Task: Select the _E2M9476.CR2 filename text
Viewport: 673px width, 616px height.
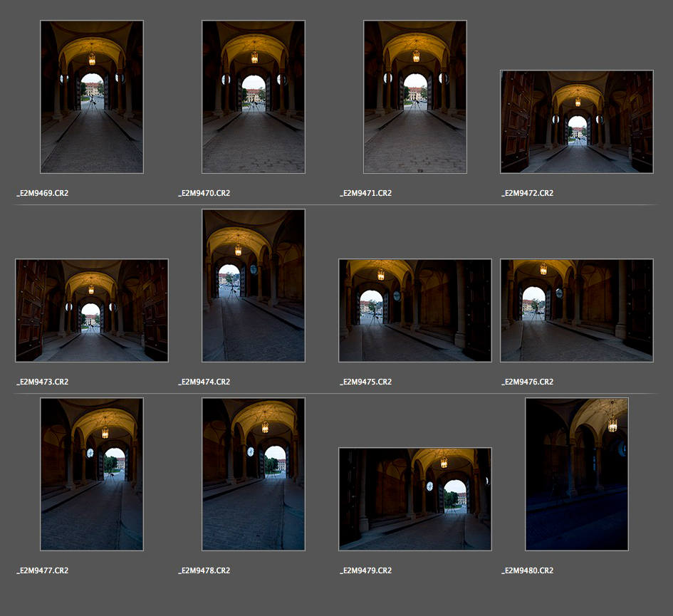Action: [528, 382]
